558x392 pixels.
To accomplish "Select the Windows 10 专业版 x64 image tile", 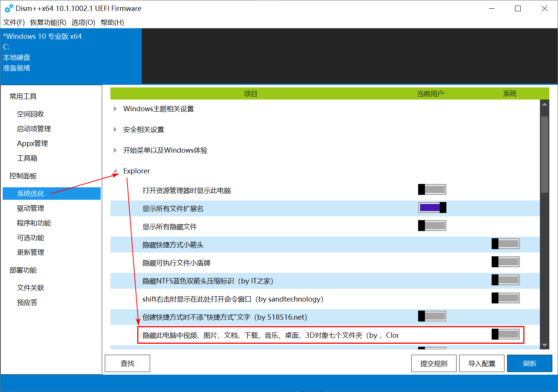I will click(x=71, y=56).
